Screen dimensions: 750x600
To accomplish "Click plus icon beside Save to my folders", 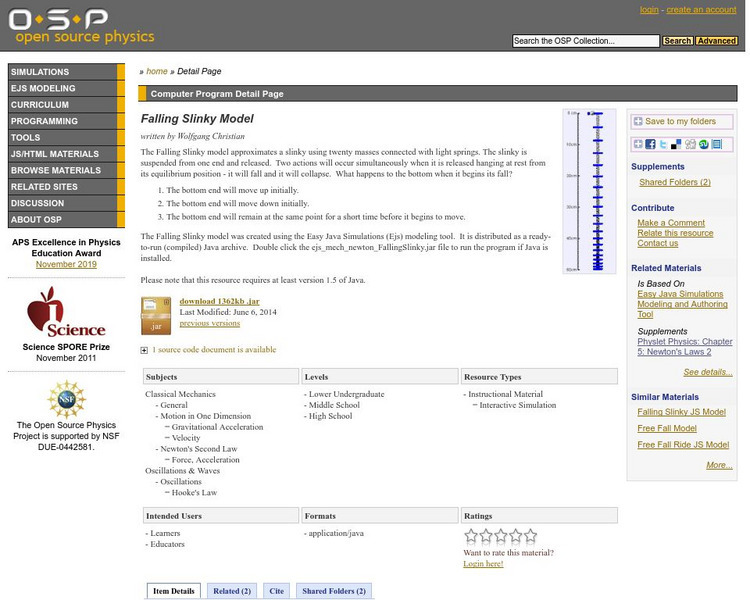I will pyautogui.click(x=638, y=122).
